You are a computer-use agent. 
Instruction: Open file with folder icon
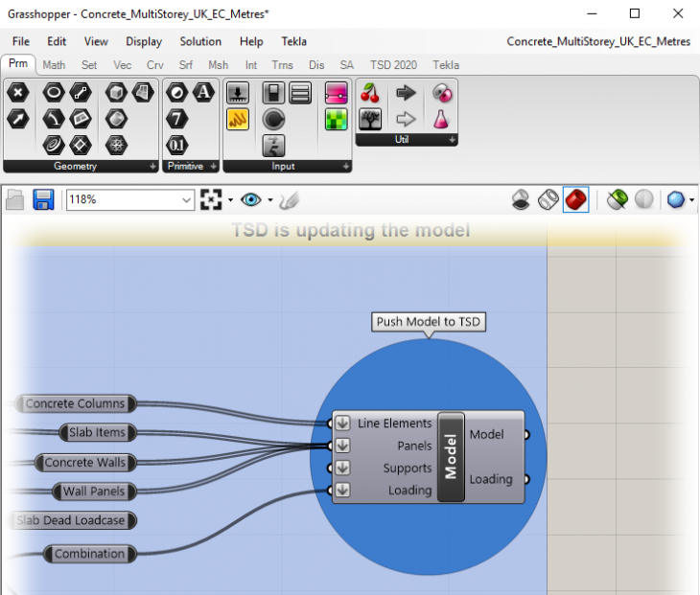tap(14, 199)
